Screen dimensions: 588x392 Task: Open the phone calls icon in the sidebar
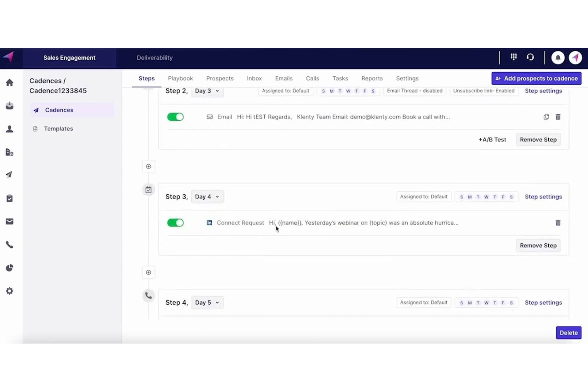click(9, 244)
